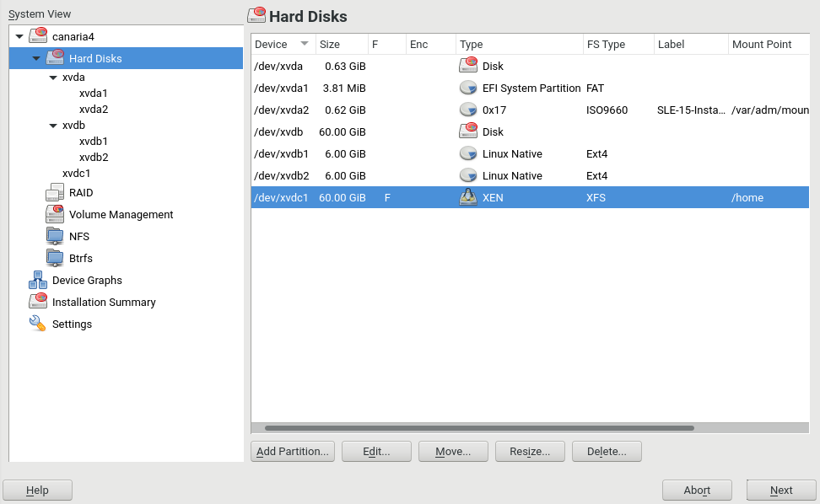
Task: Collapse the xvda disk node
Action: click(x=53, y=78)
